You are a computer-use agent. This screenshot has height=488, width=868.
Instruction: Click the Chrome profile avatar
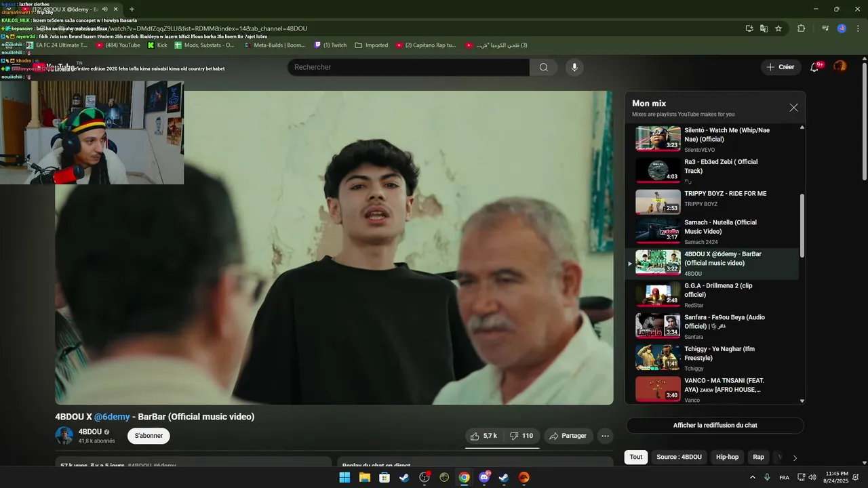point(842,28)
